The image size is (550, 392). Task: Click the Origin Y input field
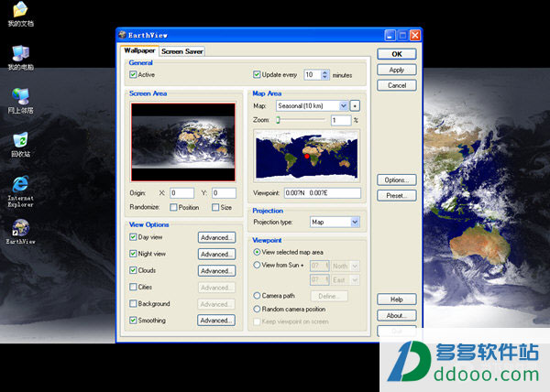pos(224,193)
